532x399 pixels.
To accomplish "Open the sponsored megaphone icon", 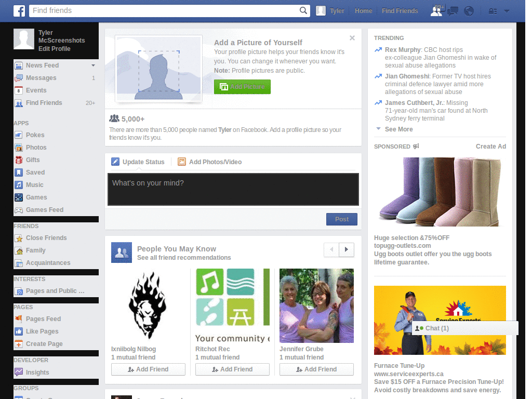I will 416,147.
